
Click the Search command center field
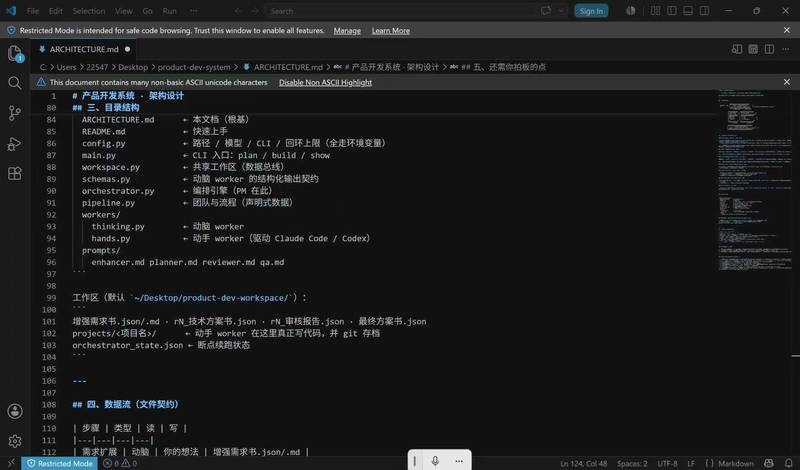tap(400, 11)
